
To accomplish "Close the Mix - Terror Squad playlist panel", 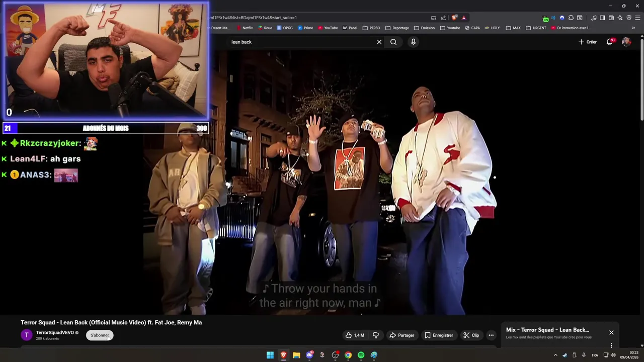I will click(x=611, y=332).
